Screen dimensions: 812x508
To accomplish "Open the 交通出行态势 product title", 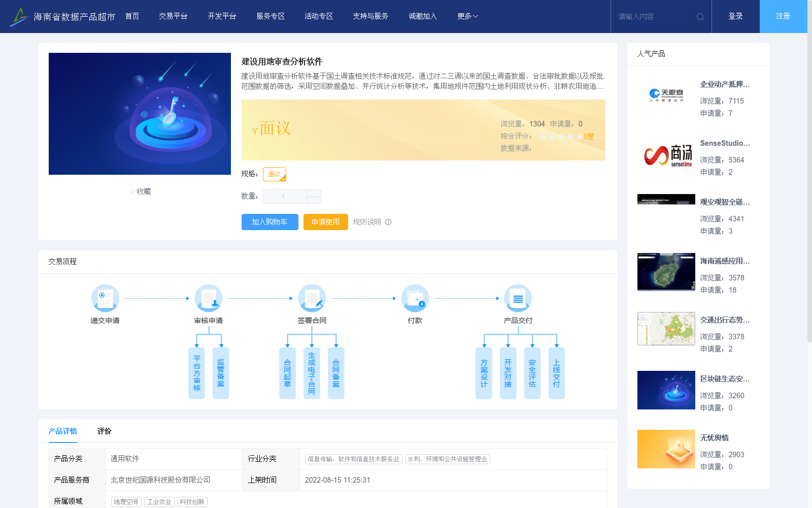I will click(x=725, y=320).
